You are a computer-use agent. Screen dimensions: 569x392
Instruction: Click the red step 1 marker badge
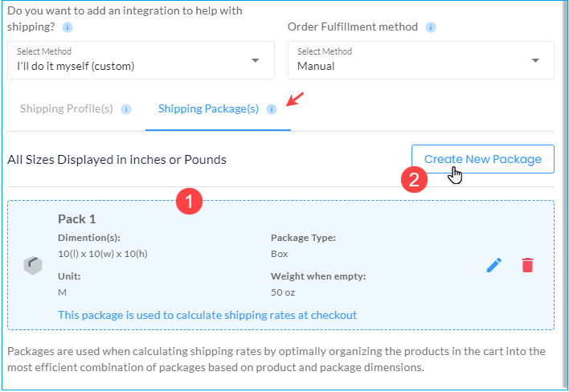(189, 201)
